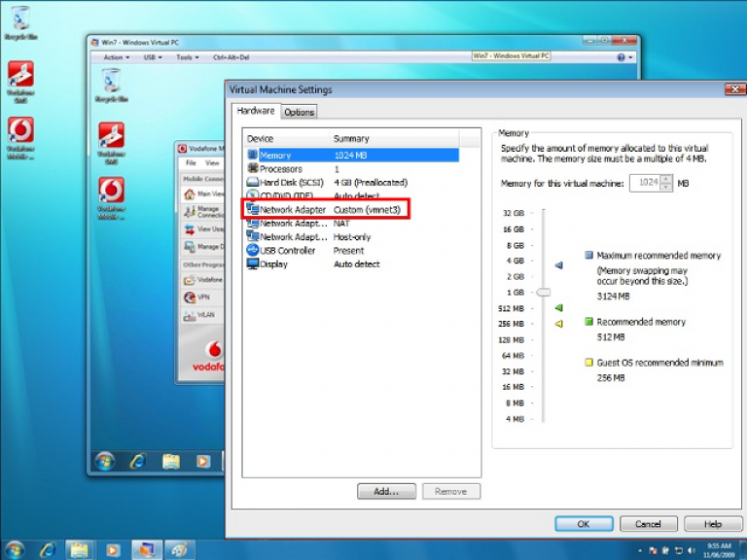The image size is (747, 560).
Task: Select the Hard Disk (SCSI) device
Action: 292,182
